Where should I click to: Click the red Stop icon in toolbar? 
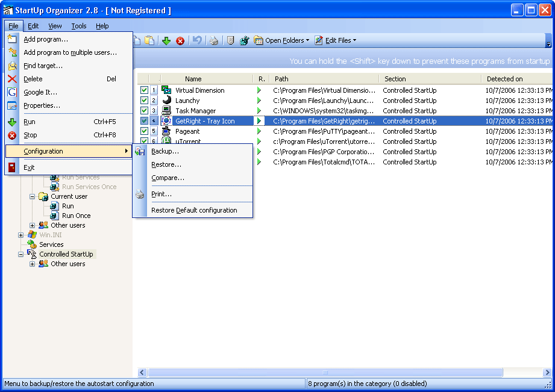point(180,41)
